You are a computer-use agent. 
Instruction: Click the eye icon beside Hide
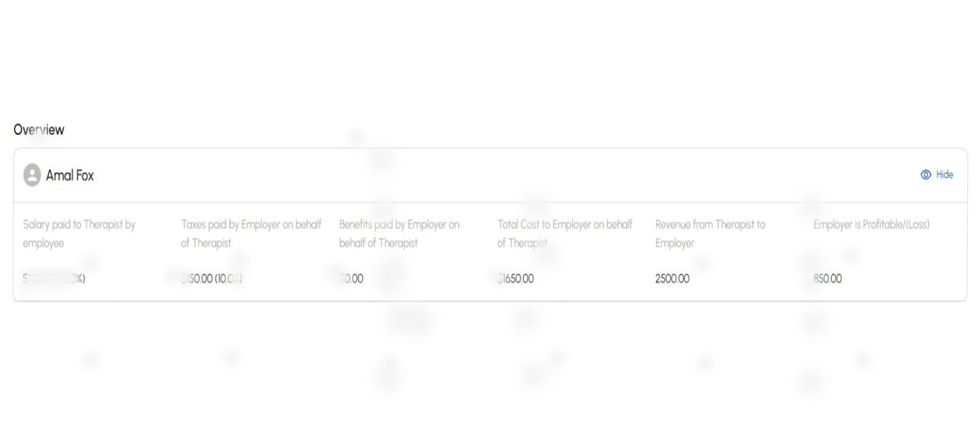925,175
